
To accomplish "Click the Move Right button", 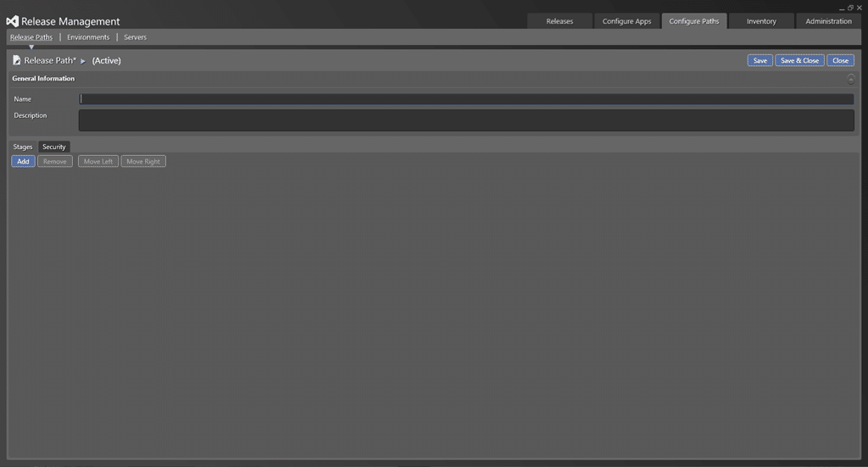I will click(143, 162).
